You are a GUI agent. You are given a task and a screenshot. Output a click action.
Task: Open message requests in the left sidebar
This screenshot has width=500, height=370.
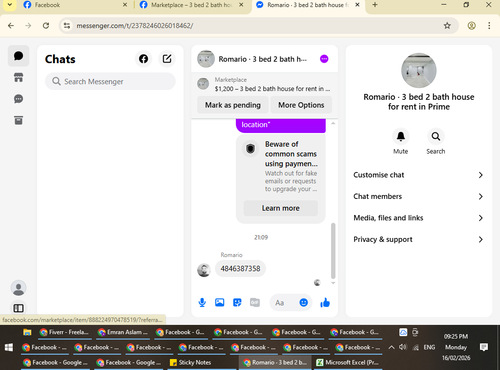(18, 99)
